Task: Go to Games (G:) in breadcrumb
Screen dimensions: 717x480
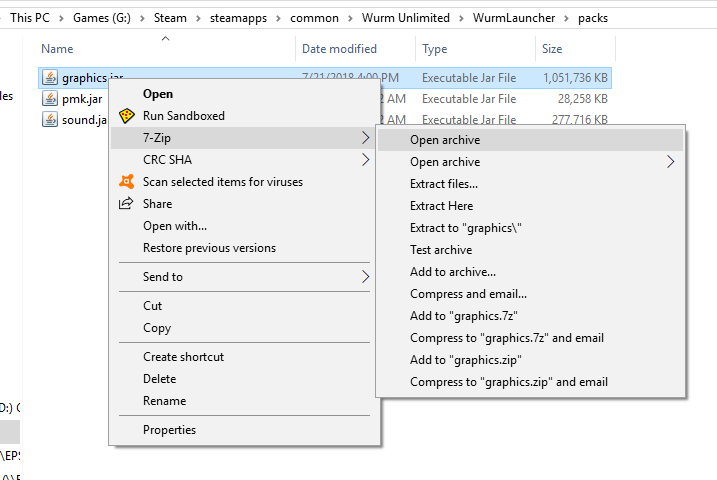Action: click(x=102, y=18)
